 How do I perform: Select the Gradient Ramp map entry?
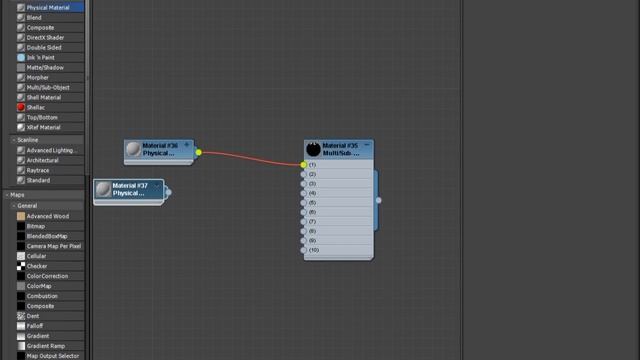pos(50,346)
